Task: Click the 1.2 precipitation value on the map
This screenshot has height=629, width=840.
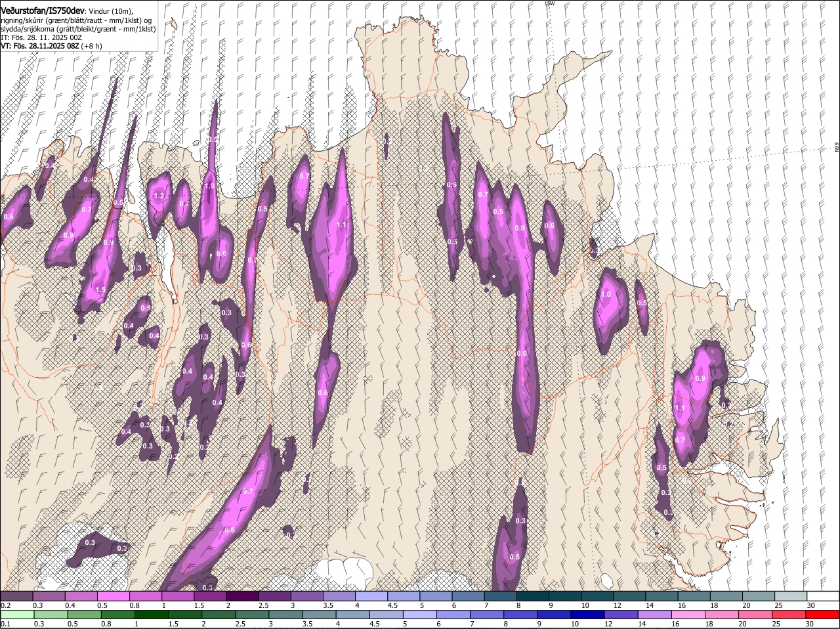Action: coord(159,196)
